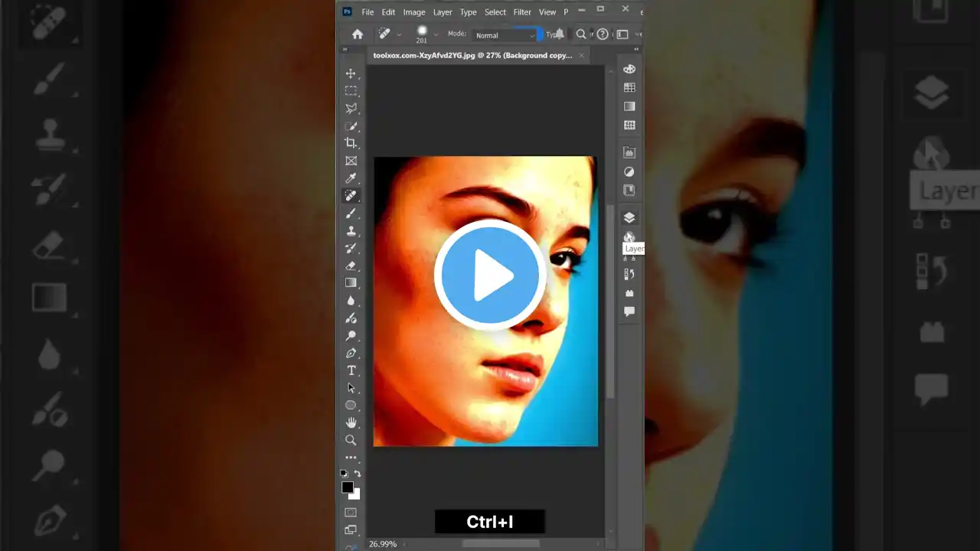The width and height of the screenshot is (980, 551).
Task: Click the Search magnifier in options bar
Action: (x=581, y=34)
